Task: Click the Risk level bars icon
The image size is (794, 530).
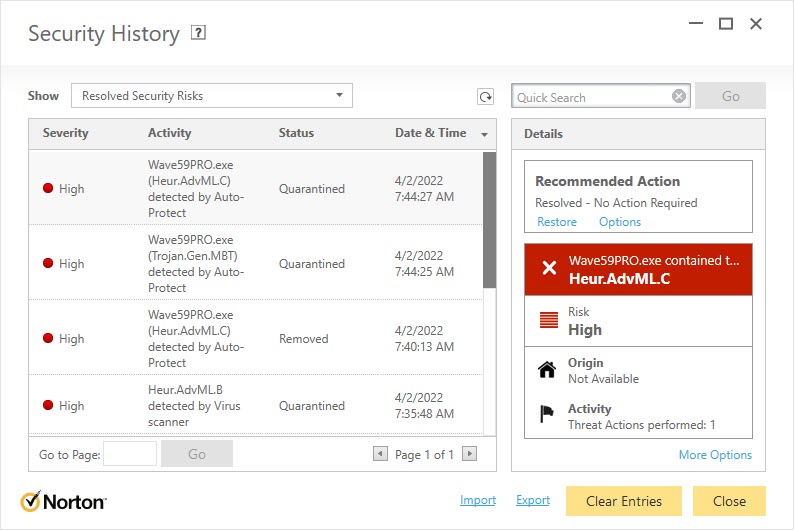Action: point(549,320)
